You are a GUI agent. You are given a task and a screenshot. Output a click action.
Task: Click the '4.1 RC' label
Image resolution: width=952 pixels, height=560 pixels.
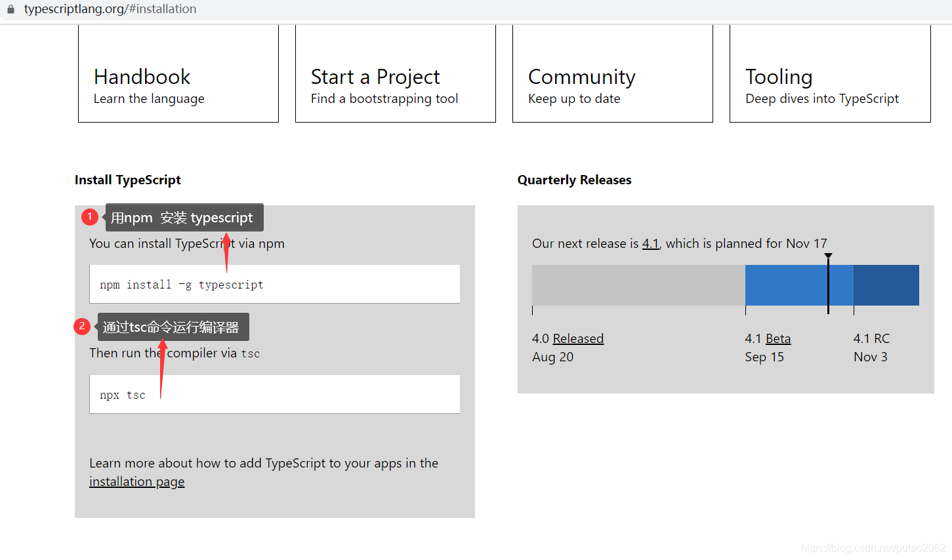coord(871,338)
